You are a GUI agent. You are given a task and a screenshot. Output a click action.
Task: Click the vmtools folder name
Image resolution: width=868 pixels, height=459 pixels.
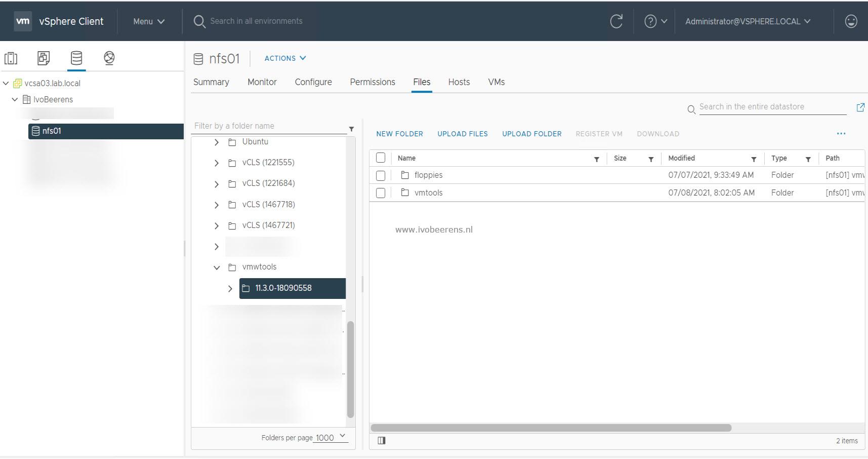click(x=428, y=193)
